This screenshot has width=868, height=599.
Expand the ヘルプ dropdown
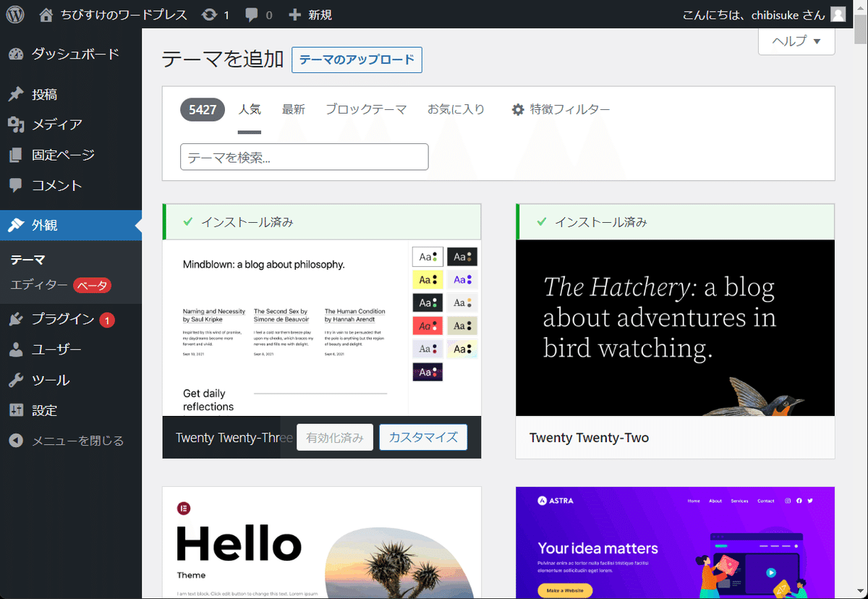[x=796, y=41]
